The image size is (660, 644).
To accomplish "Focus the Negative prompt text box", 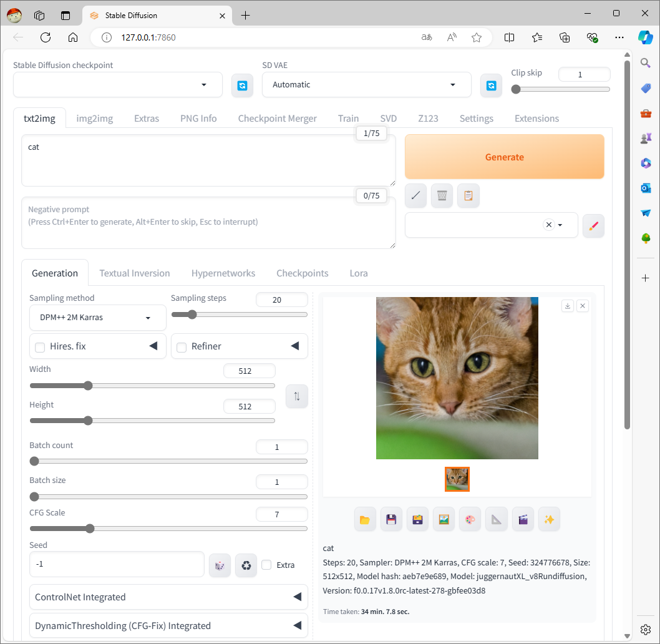I will coord(208,223).
